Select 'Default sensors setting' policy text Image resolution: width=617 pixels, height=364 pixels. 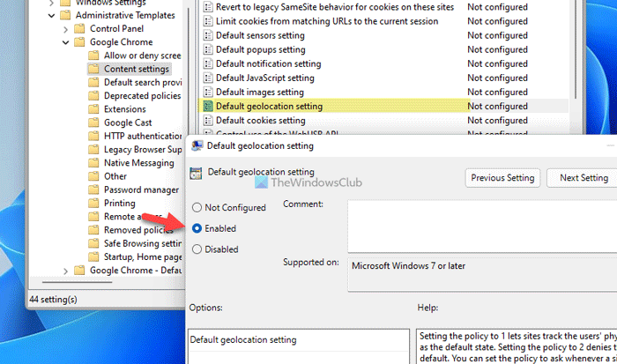tap(260, 35)
